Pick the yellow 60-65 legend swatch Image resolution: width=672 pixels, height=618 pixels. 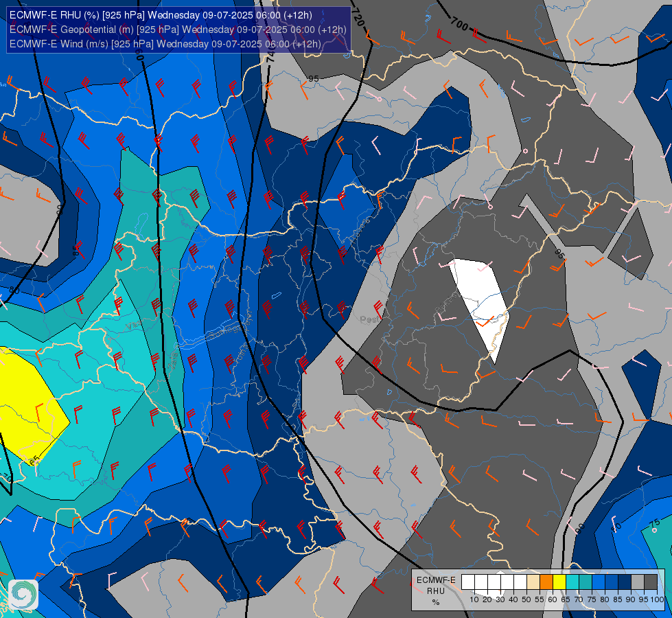click(x=559, y=582)
